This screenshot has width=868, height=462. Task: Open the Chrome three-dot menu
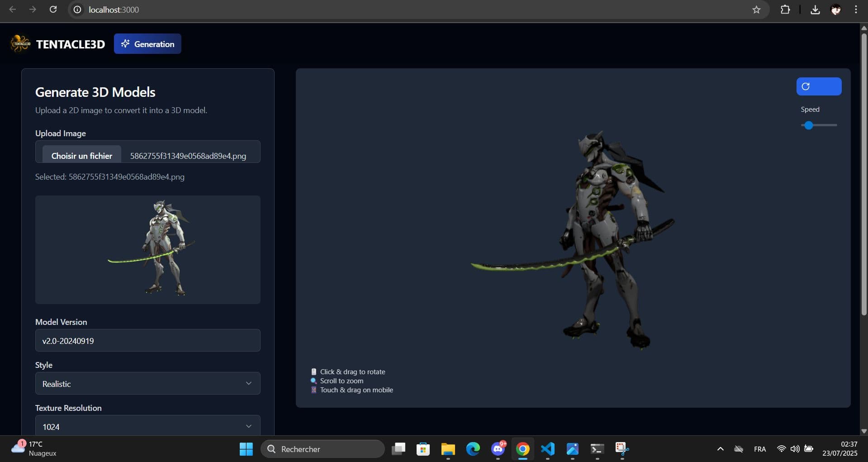[x=855, y=10]
